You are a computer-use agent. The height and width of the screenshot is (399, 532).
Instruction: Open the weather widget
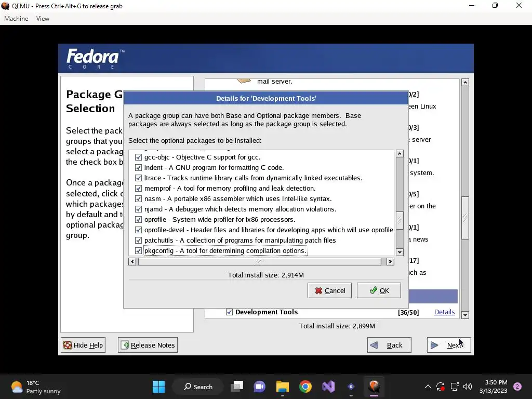point(36,387)
